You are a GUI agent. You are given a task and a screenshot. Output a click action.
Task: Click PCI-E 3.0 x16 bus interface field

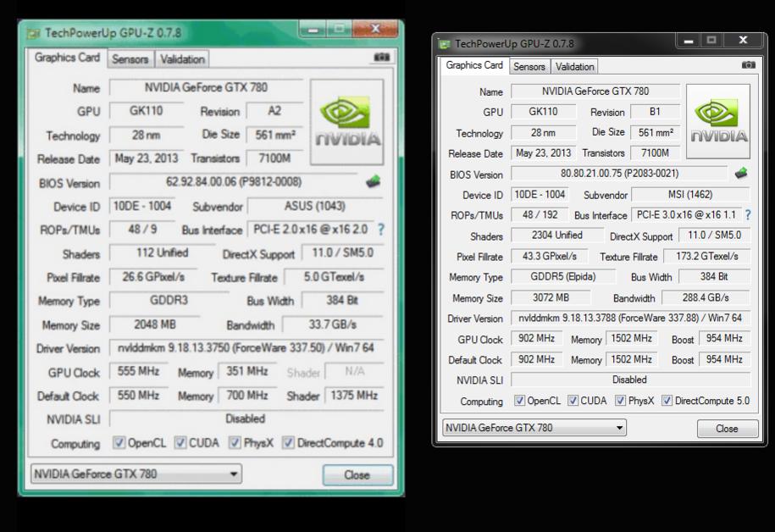pos(686,214)
